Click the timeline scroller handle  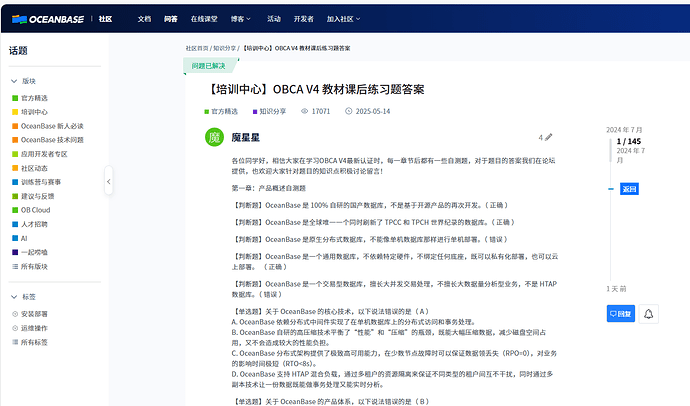[611, 150]
